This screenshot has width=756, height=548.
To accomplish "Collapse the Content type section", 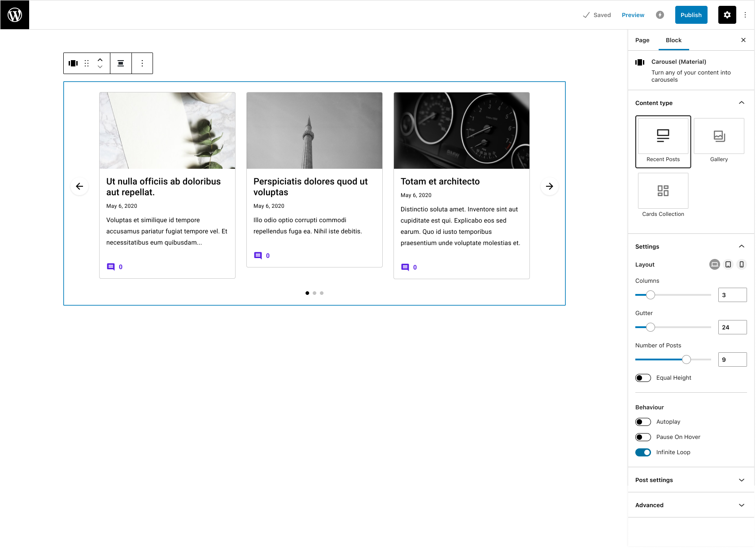I will (741, 103).
